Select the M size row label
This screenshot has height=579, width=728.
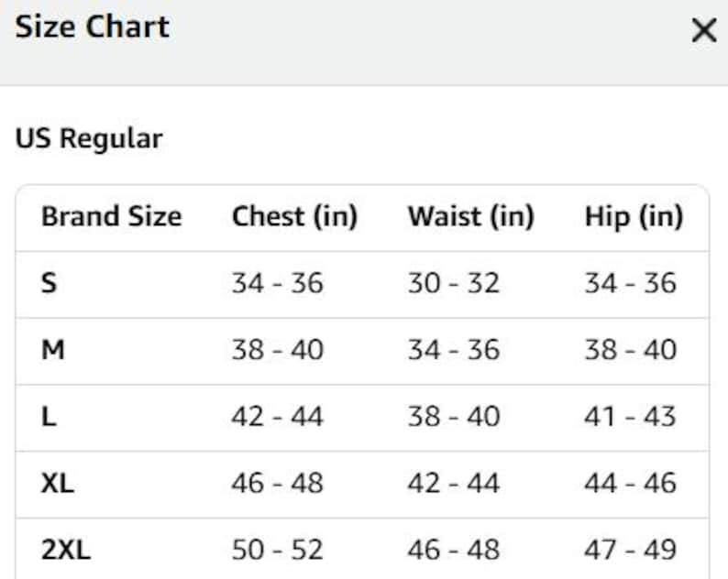point(53,350)
